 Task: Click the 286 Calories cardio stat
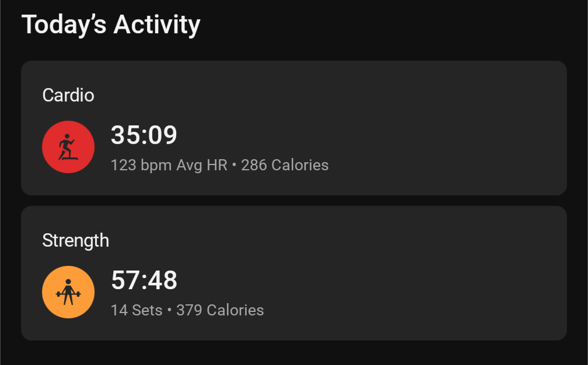[x=285, y=165]
